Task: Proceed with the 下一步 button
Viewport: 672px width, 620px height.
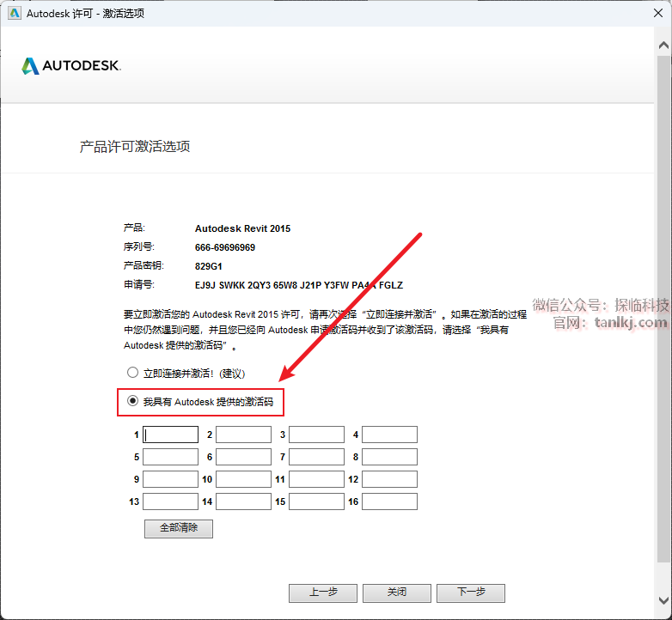Action: (x=471, y=593)
